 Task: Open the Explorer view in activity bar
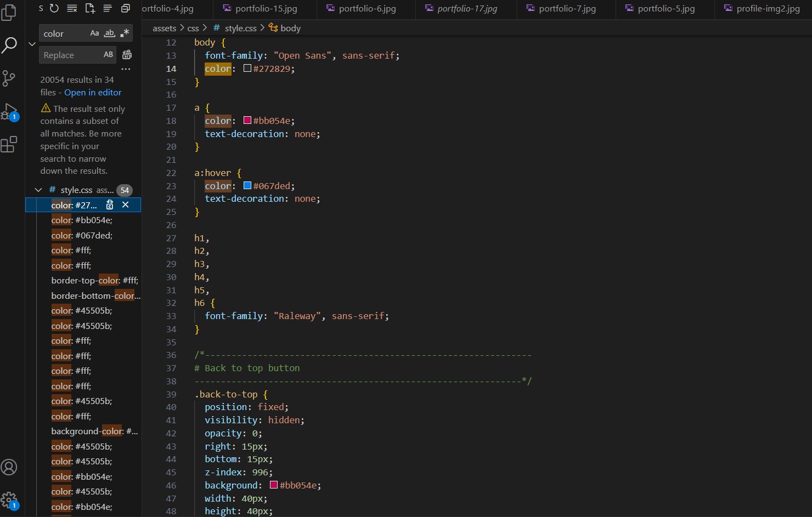pos(9,12)
